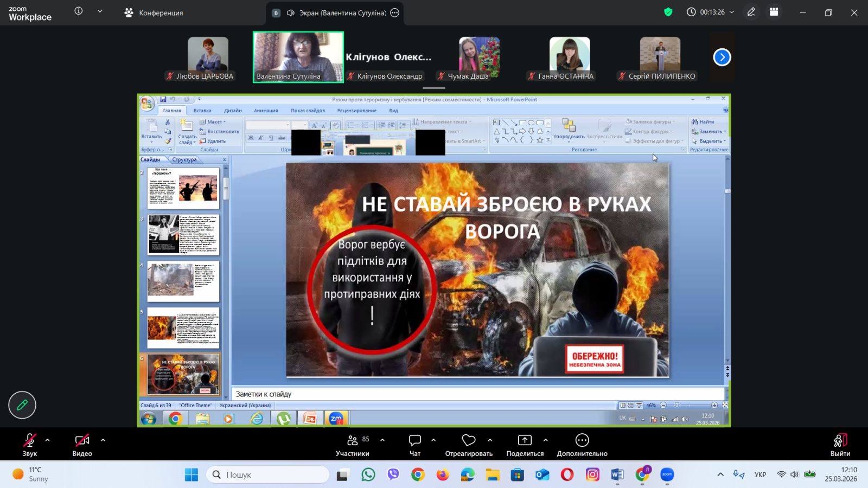Click the Пошук taskbar search field
This screenshot has height=488, width=868.
pos(268,474)
